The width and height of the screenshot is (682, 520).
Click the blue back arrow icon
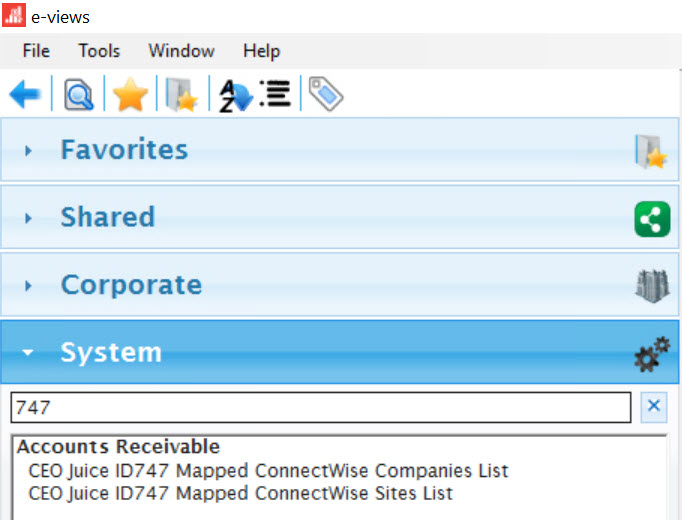(x=25, y=93)
